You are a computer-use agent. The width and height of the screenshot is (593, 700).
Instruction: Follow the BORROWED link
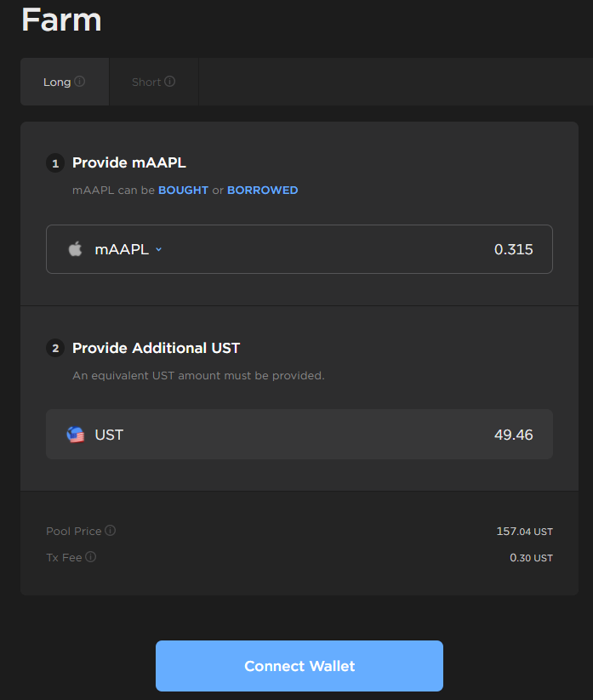coord(262,191)
